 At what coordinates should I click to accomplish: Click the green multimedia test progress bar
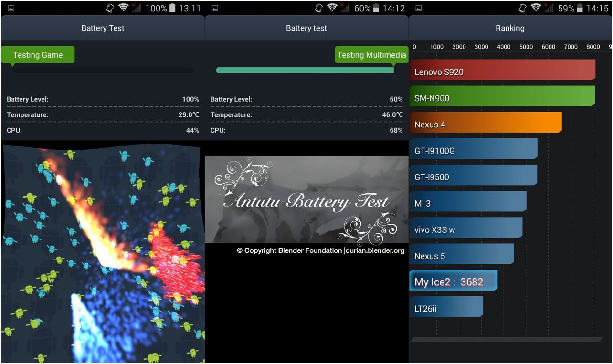pyautogui.click(x=306, y=70)
